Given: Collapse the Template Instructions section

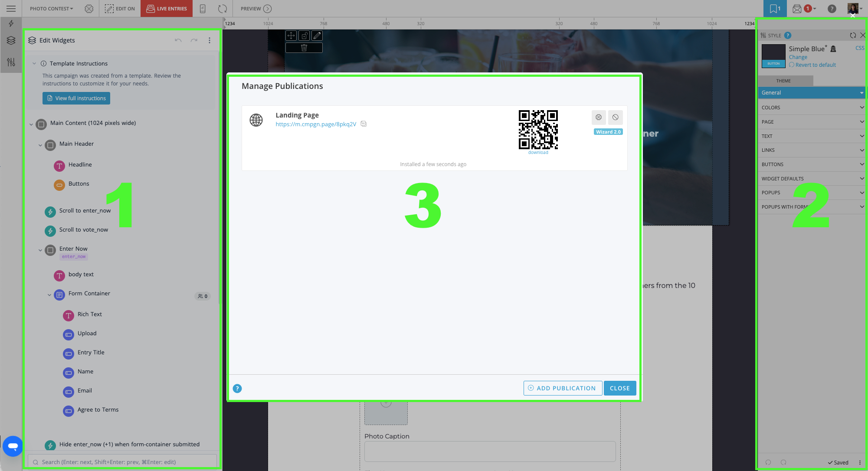Looking at the screenshot, I should (x=34, y=63).
